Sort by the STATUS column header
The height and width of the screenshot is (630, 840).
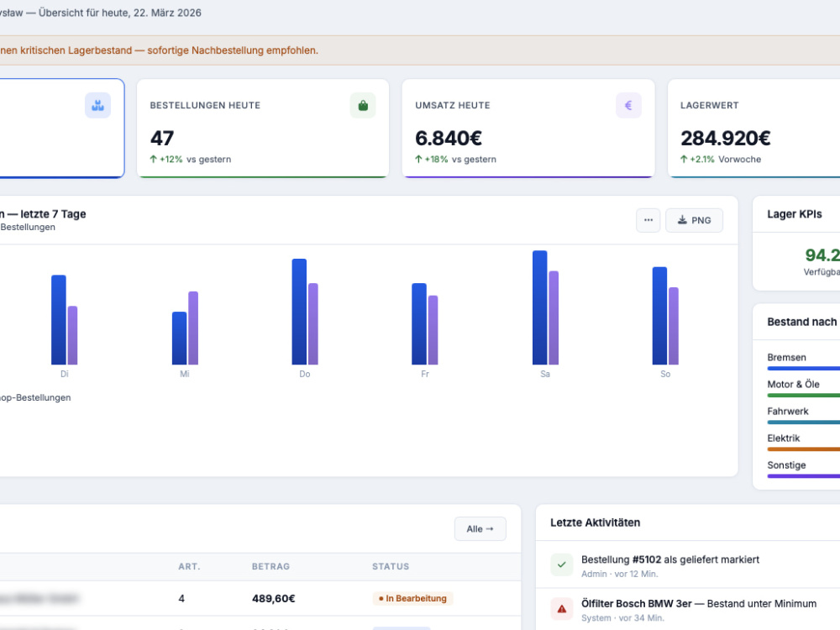391,566
